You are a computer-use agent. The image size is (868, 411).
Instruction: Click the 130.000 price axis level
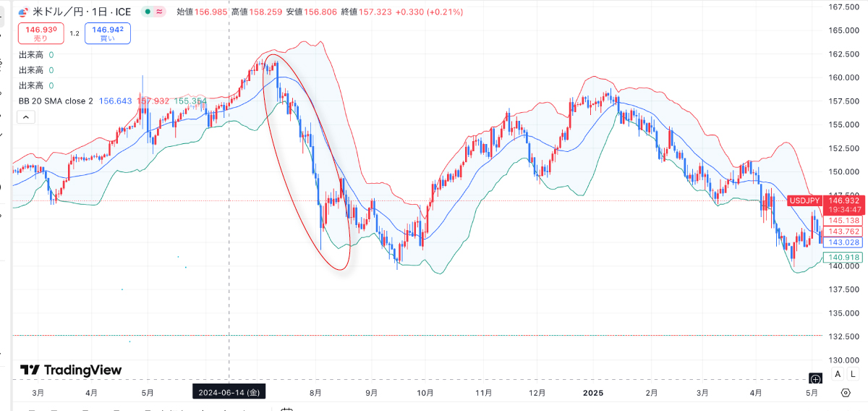[843, 360]
